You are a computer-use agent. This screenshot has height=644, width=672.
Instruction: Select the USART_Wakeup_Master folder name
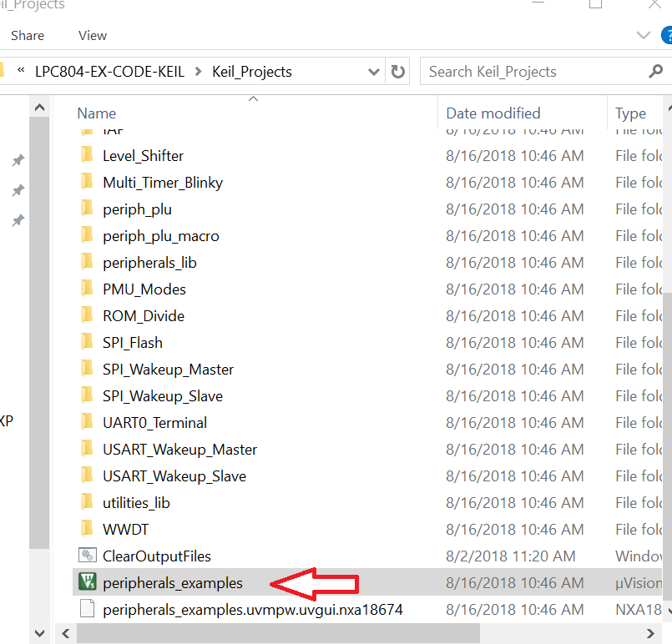coord(180,450)
